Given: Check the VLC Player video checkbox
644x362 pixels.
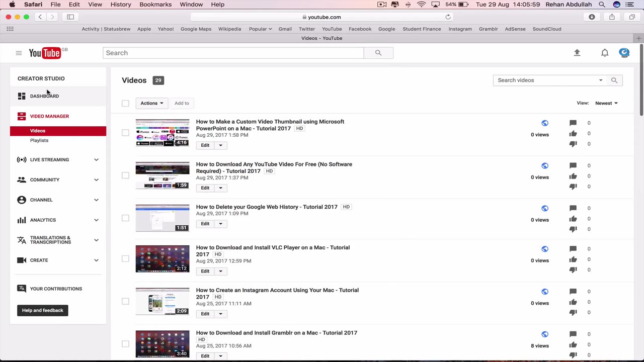Looking at the screenshot, I should click(125, 259).
